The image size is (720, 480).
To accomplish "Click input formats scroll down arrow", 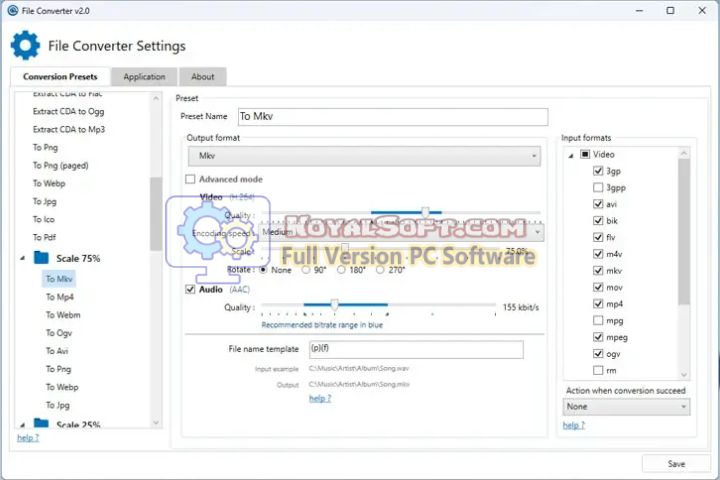I will 684,375.
